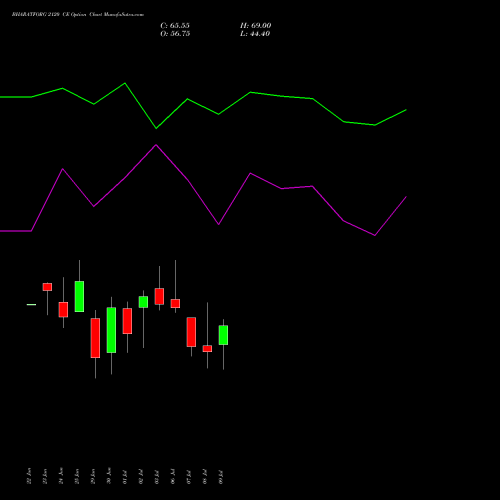This screenshot has height=500, width=500.
Task: Click the small green candle above 02 Jul
Action: coord(143,302)
